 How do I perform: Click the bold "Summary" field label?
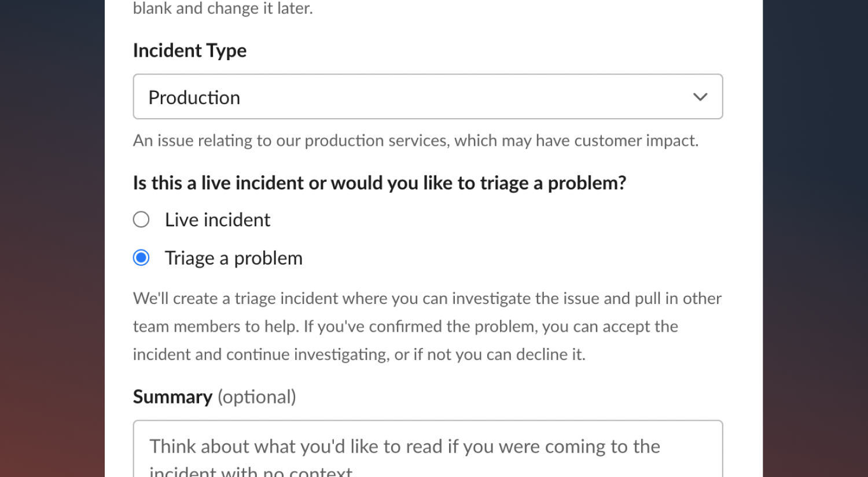(172, 397)
